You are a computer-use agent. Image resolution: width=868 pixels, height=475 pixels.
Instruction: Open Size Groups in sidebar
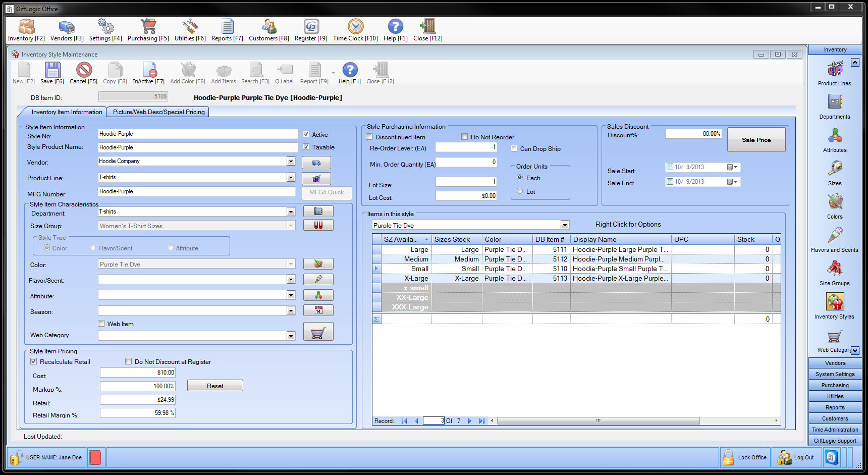pos(834,273)
